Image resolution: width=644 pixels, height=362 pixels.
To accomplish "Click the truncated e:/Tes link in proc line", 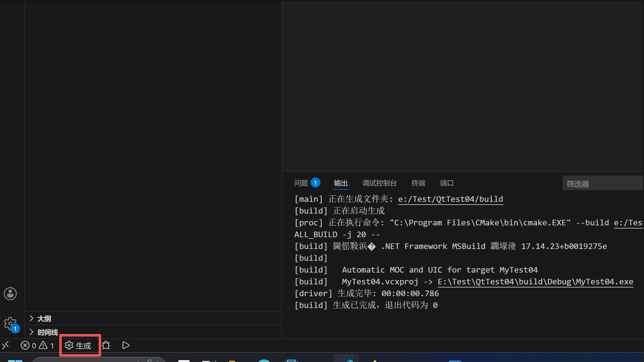I will click(x=628, y=223).
